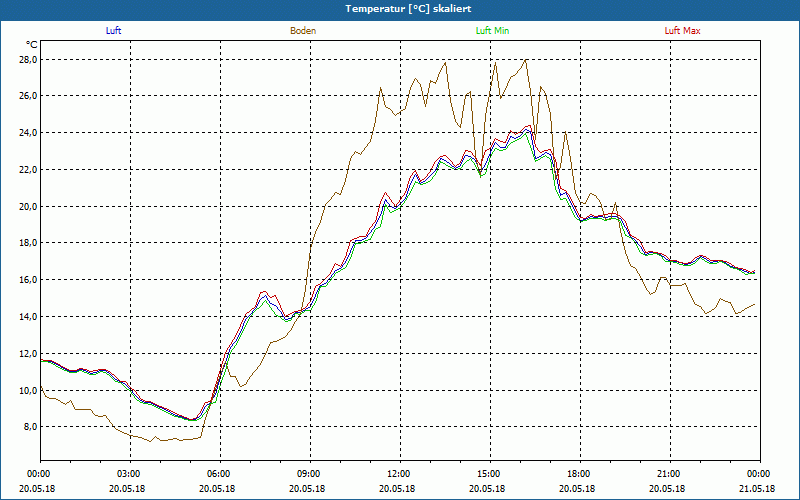
Task: Click the green Luft Min legend label
Action: click(x=492, y=31)
